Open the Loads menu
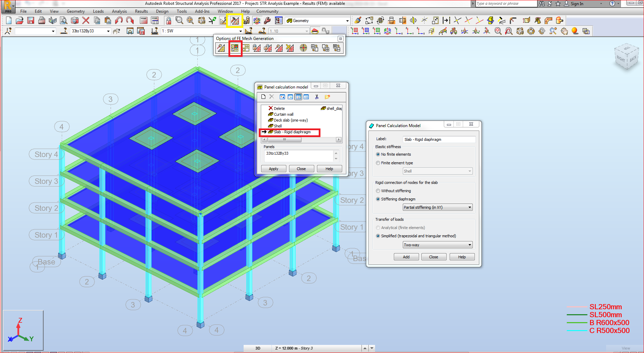Screen dimensions: 644x353 98,11
